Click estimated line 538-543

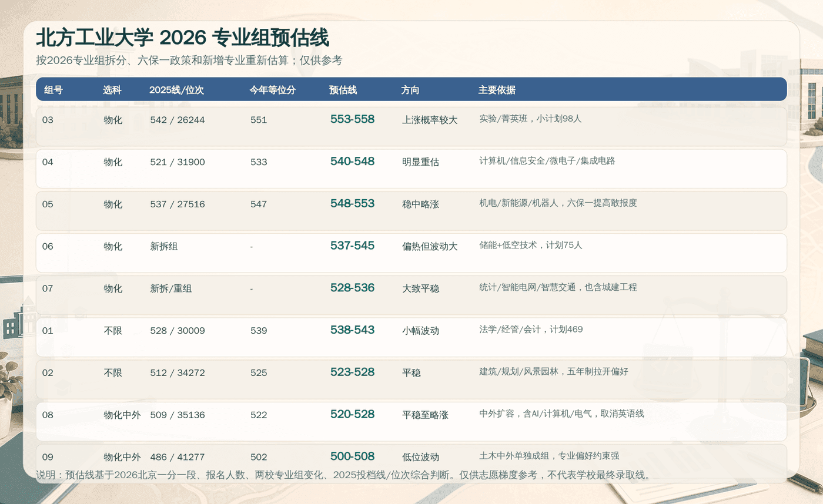pos(352,330)
